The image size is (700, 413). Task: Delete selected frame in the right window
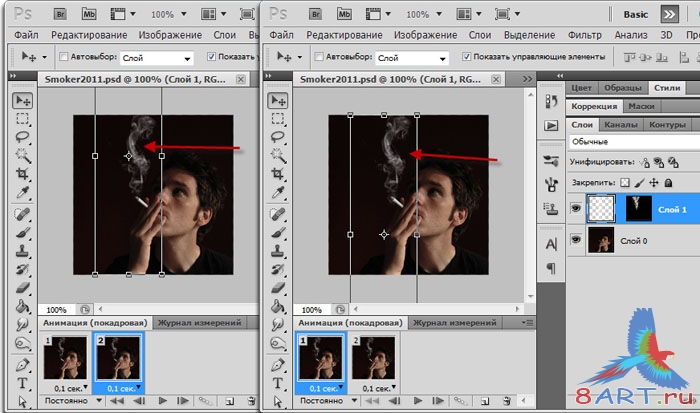507,401
